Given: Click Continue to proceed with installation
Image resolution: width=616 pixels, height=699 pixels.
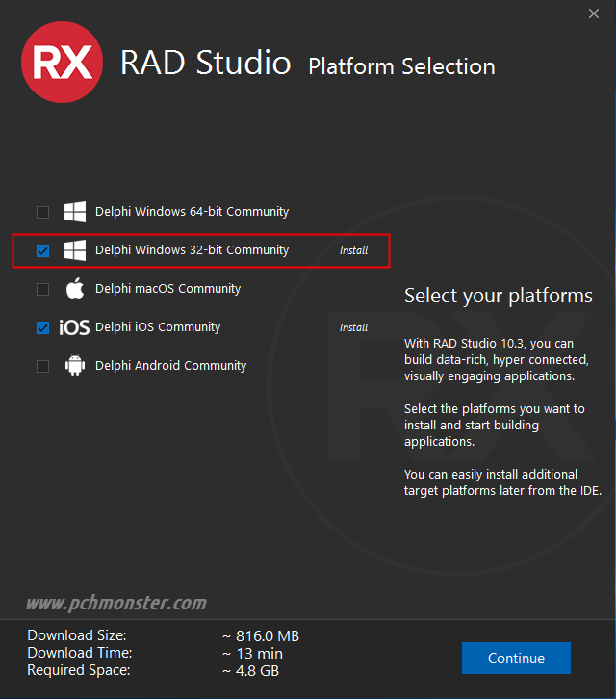Looking at the screenshot, I should pyautogui.click(x=516, y=658).
